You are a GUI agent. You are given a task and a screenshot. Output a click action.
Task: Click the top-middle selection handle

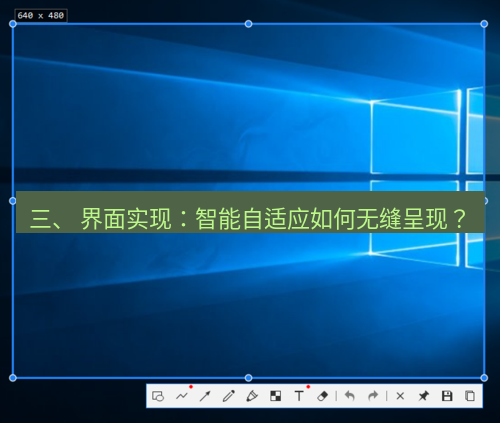[248, 24]
